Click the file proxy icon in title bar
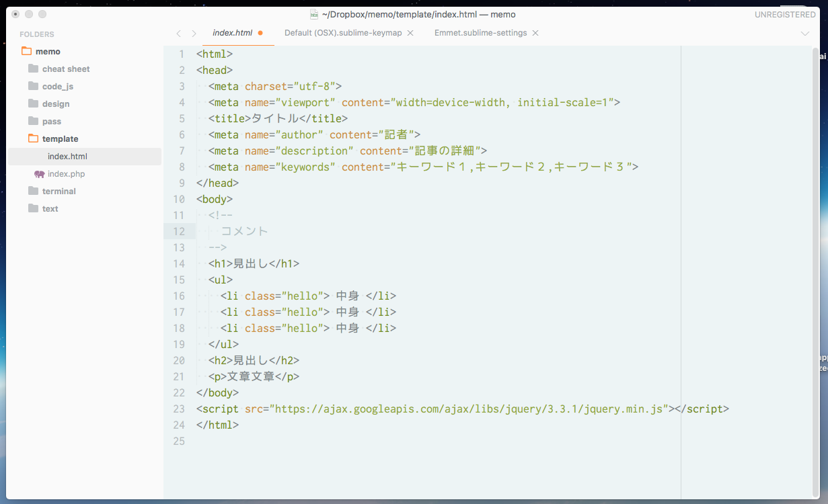The width and height of the screenshot is (828, 504). point(313,13)
